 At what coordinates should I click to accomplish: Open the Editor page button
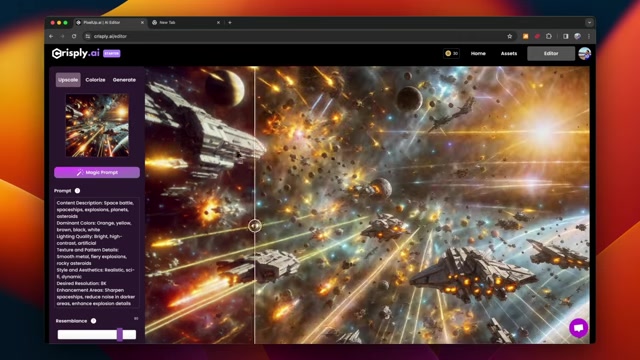[551, 53]
